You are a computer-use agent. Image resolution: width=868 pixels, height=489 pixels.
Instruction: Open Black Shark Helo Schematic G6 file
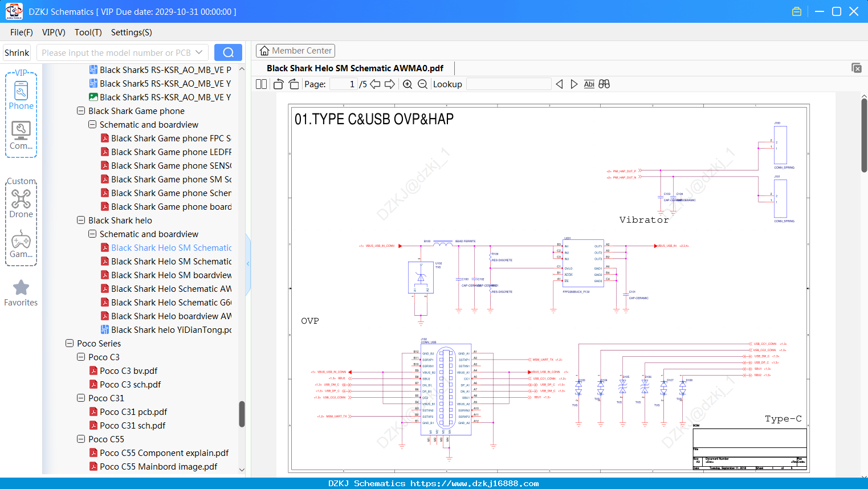click(166, 303)
